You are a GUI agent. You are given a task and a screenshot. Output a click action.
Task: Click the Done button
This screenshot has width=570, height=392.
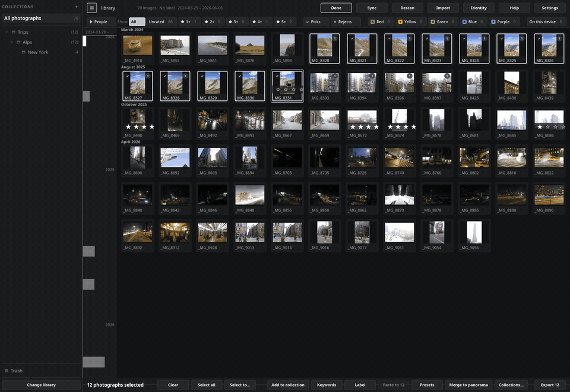(336, 8)
